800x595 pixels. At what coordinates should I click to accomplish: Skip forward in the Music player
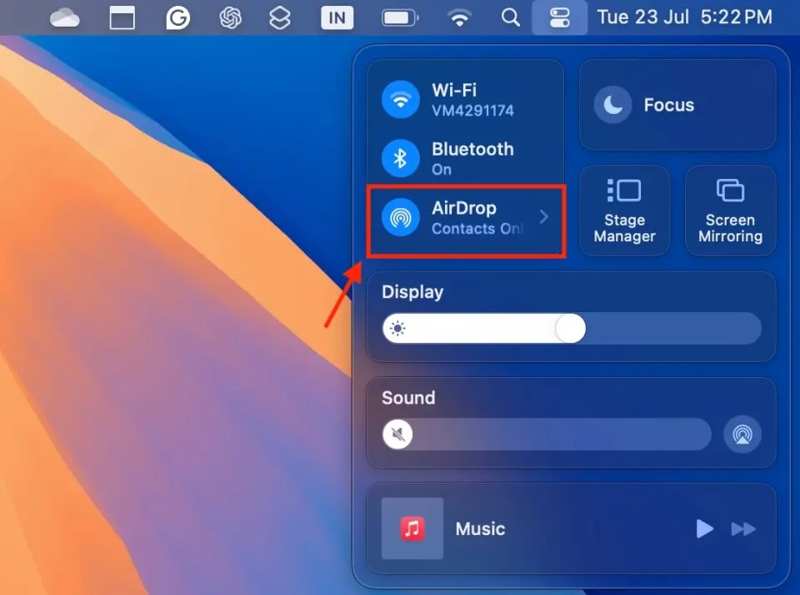[744, 529]
